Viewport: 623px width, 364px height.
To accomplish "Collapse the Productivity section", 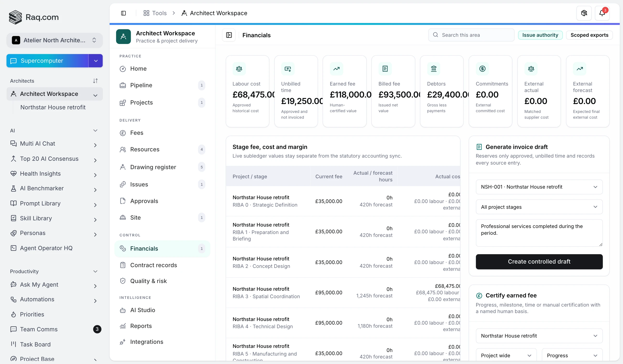I will point(95,271).
